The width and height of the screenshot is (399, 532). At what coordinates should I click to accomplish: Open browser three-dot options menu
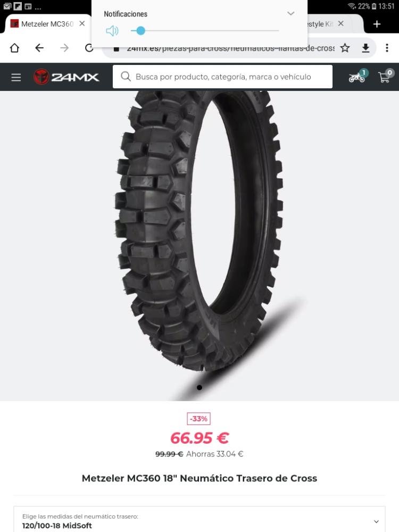[x=387, y=48]
